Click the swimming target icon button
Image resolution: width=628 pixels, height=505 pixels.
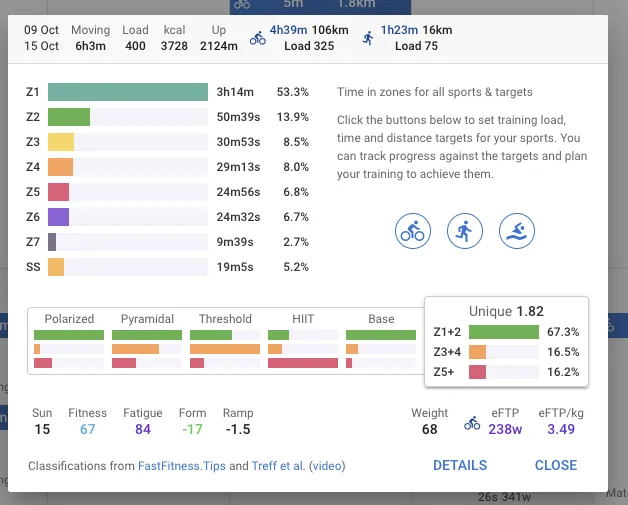(x=516, y=231)
